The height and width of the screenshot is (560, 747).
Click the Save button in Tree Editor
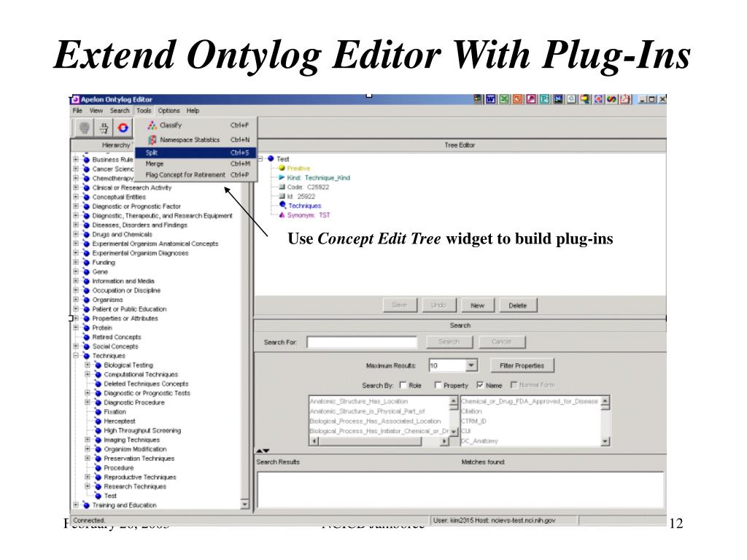pyautogui.click(x=400, y=306)
